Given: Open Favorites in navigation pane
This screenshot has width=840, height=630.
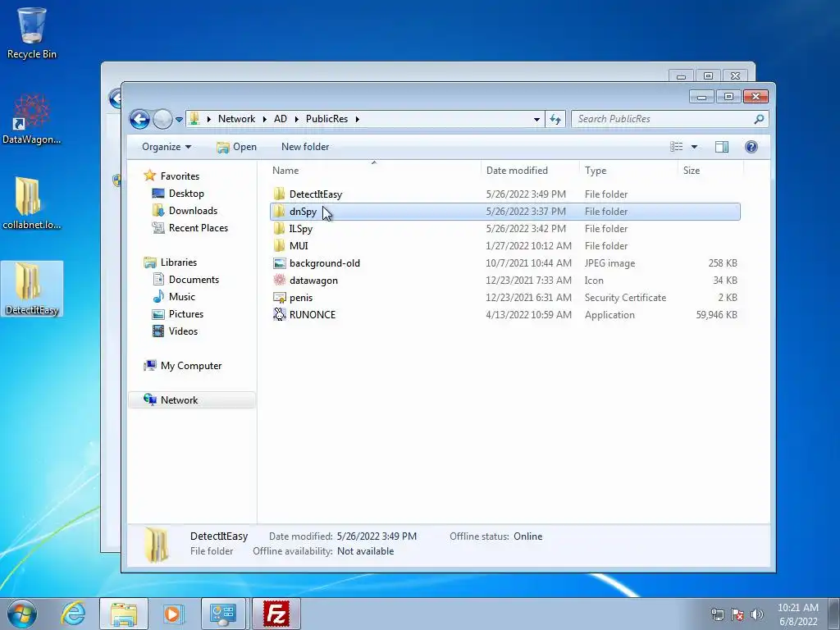Looking at the screenshot, I should point(171,176).
